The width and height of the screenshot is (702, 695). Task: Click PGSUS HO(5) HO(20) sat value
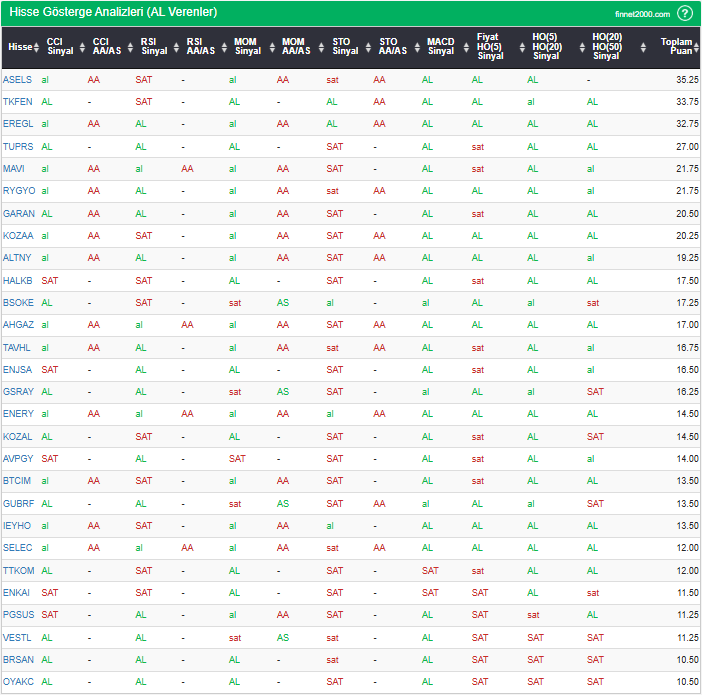click(533, 615)
